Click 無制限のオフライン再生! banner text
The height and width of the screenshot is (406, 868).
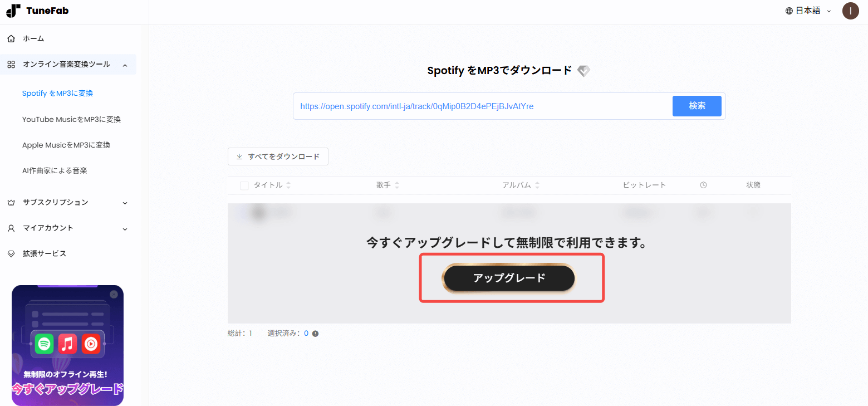65,374
